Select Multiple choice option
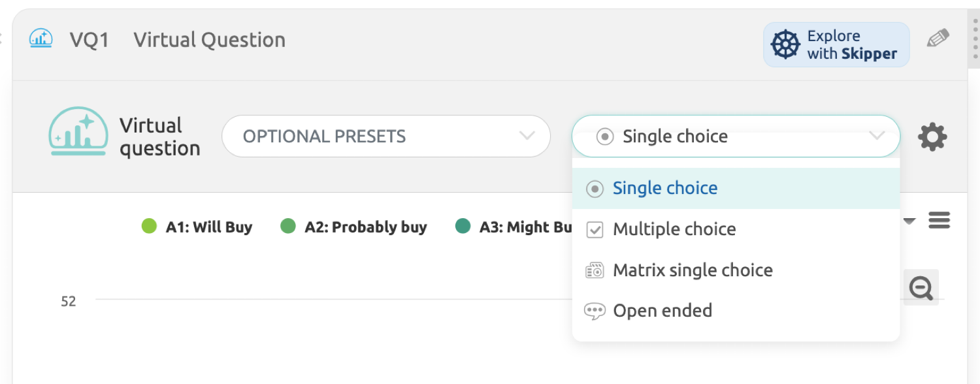980x384 pixels. pos(674,229)
